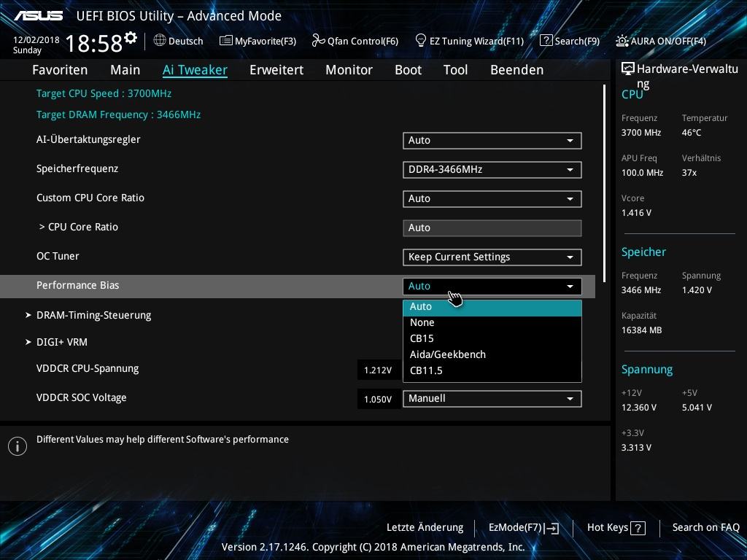Open Search on FAQ link
This screenshot has height=560, width=747.
(705, 528)
